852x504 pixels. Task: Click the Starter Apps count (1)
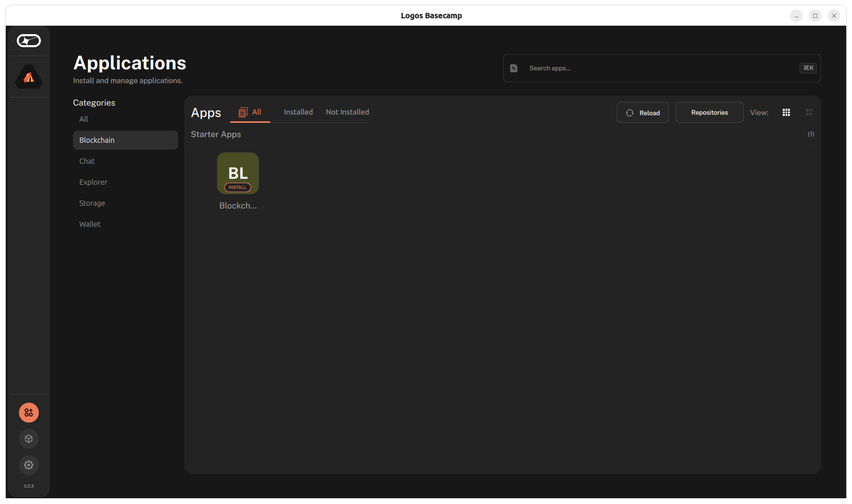point(811,134)
